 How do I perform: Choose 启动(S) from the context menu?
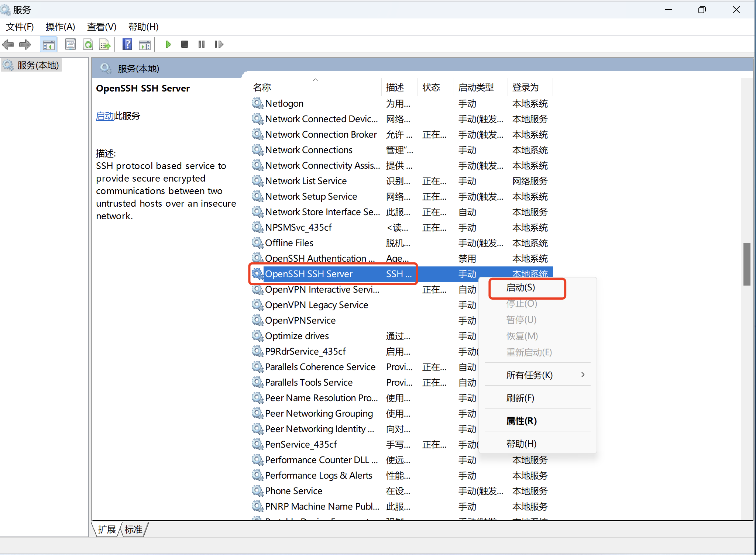click(x=520, y=287)
